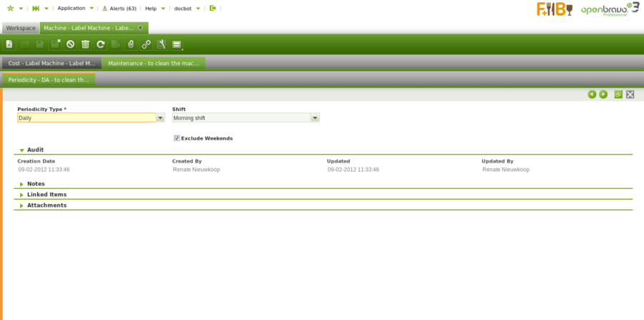This screenshot has width=644, height=320.
Task: Go to the previous record arrow
Action: (592, 94)
